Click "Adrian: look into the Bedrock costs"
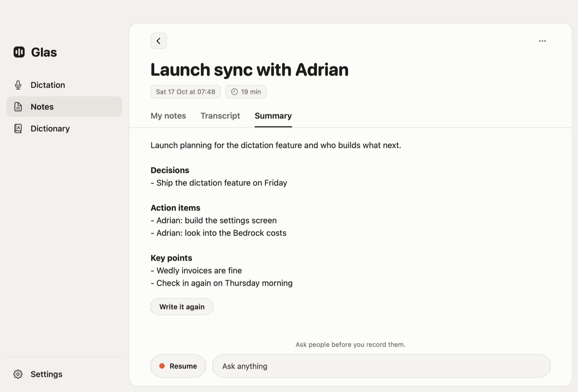Image resolution: width=578 pixels, height=392 pixels. coord(219,233)
